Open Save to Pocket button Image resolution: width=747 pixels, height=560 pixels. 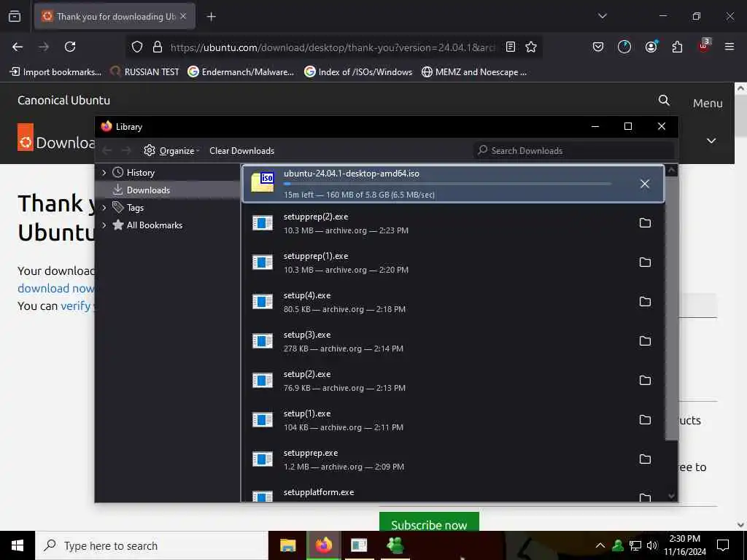(x=598, y=47)
